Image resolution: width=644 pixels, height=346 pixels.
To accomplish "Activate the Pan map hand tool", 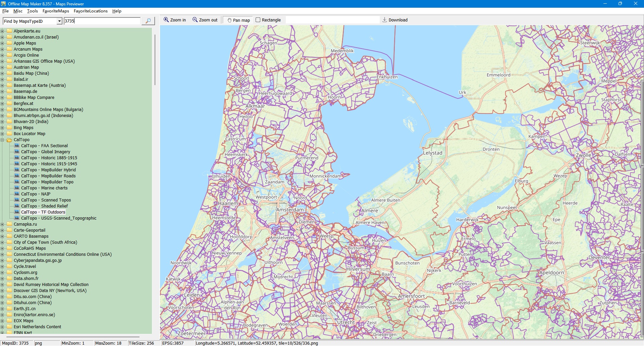I will point(238,20).
